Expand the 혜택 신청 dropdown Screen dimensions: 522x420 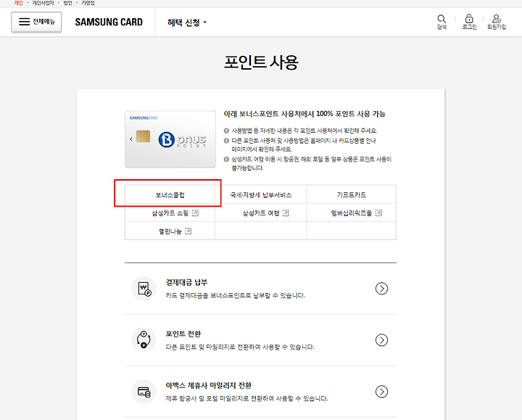point(187,22)
